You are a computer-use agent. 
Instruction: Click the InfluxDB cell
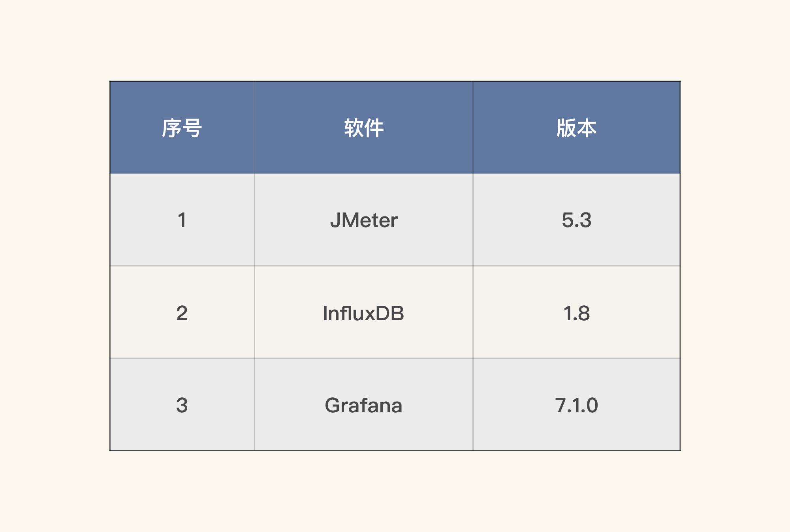coord(363,313)
